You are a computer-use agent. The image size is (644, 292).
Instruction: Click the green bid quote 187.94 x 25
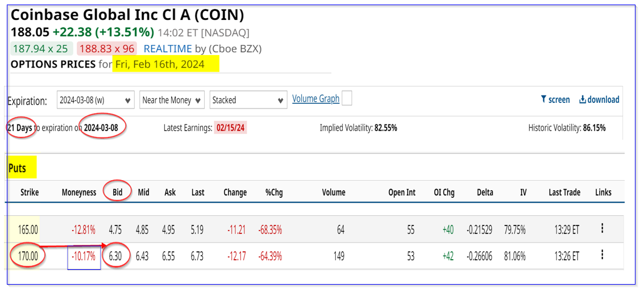pos(41,49)
